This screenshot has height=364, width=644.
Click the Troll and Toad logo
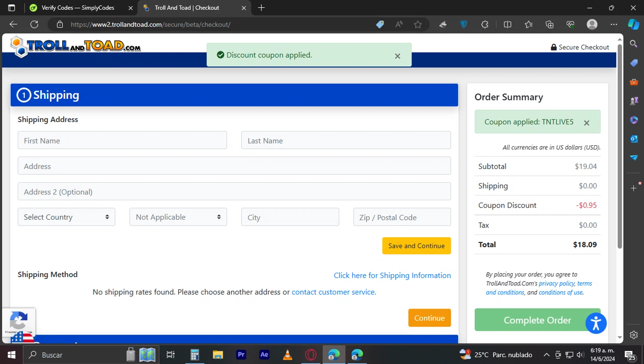(x=76, y=46)
